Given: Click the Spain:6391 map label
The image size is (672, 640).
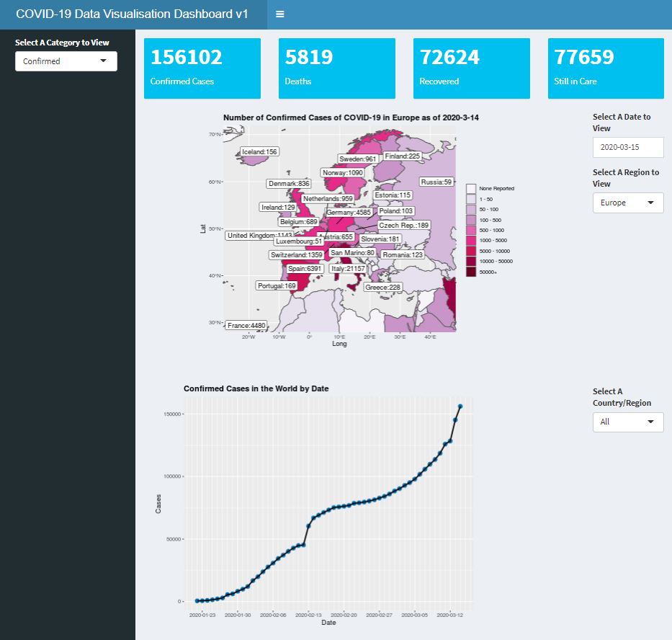Looking at the screenshot, I should (306, 267).
